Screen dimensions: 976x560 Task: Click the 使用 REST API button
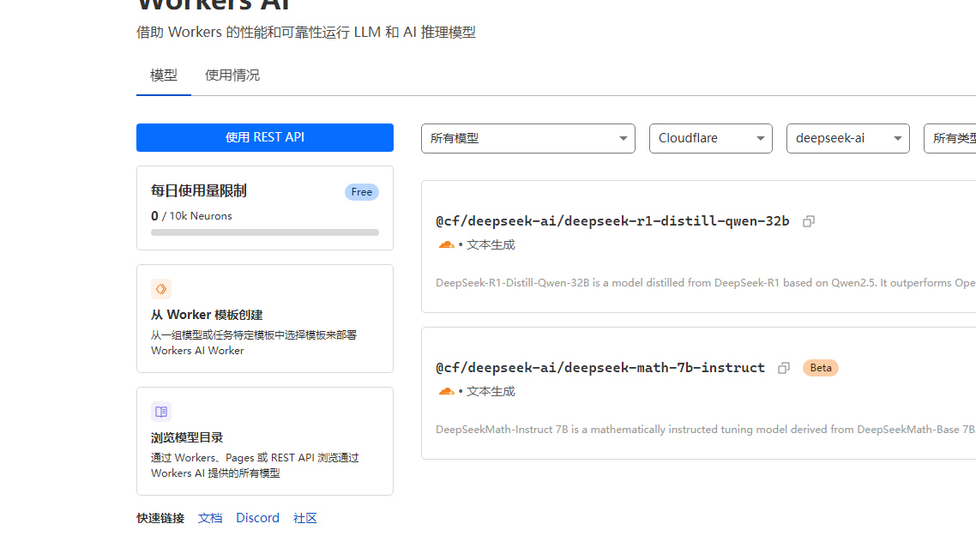pyautogui.click(x=265, y=137)
